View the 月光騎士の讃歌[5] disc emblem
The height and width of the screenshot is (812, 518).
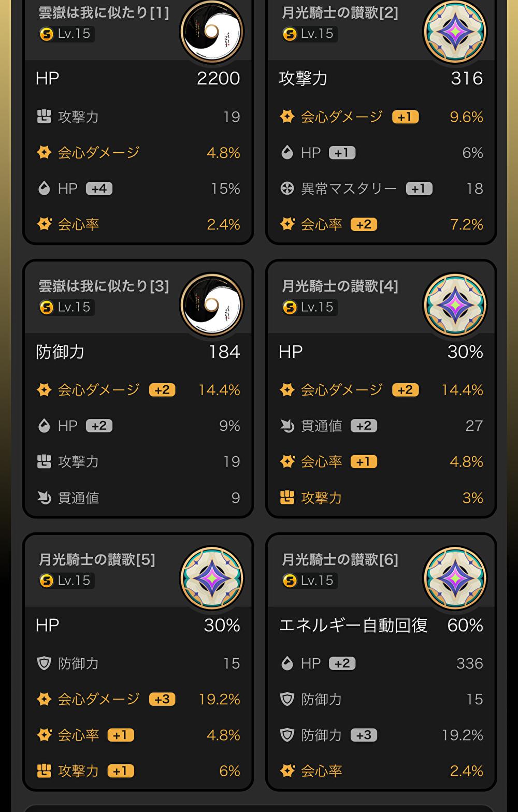211,578
